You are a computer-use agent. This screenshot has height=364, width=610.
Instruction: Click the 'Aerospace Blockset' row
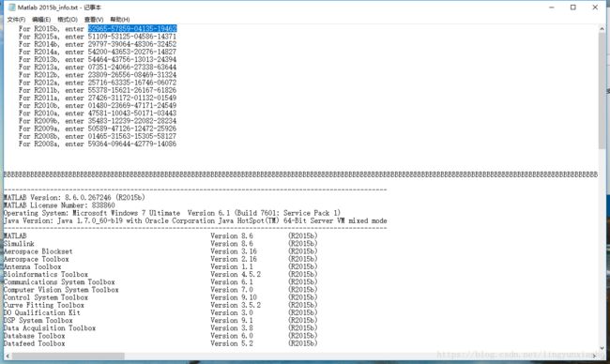coord(160,251)
